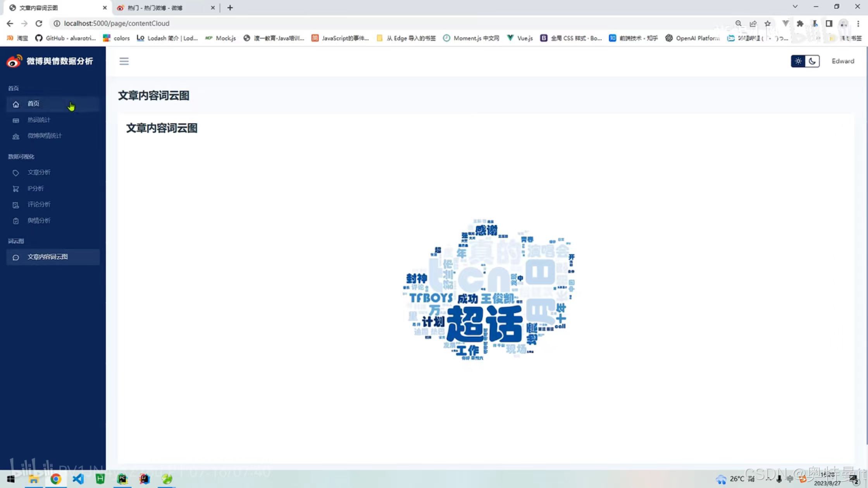This screenshot has height=488, width=868.
Task: Open the Chrome three-dot menu
Action: pos(858,23)
